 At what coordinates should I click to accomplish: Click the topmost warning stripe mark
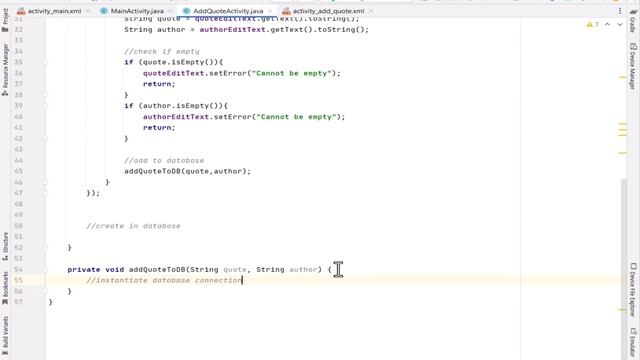[622, 77]
